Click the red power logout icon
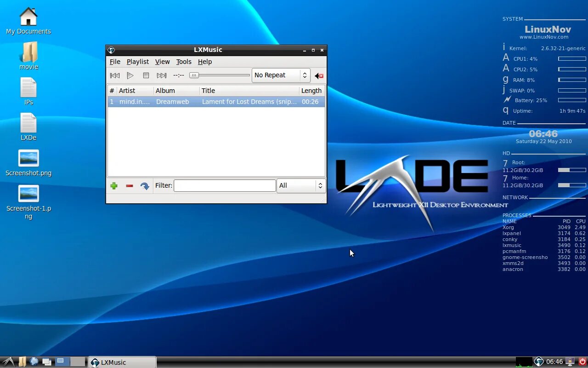588x368 pixels. tap(582, 362)
